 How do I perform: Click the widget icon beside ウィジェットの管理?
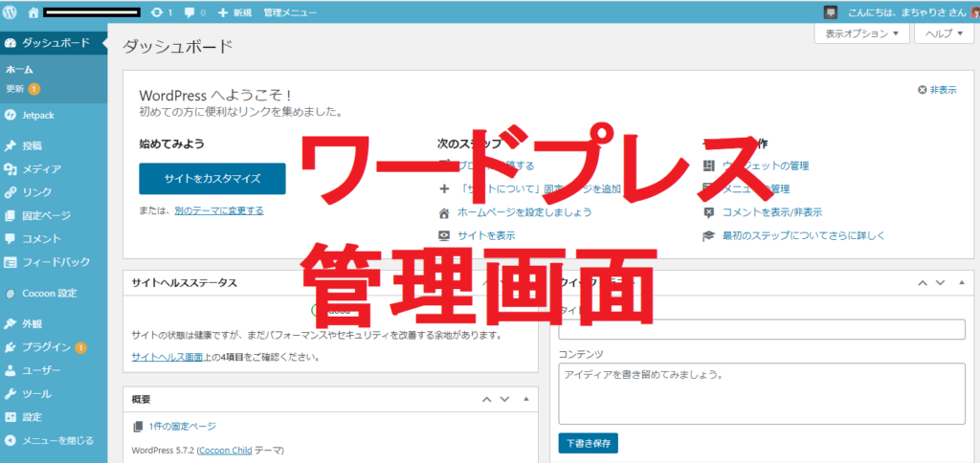pyautogui.click(x=708, y=165)
